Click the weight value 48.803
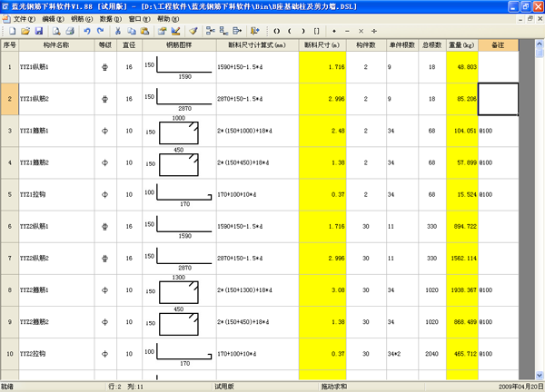545x392 pixels. click(467, 67)
